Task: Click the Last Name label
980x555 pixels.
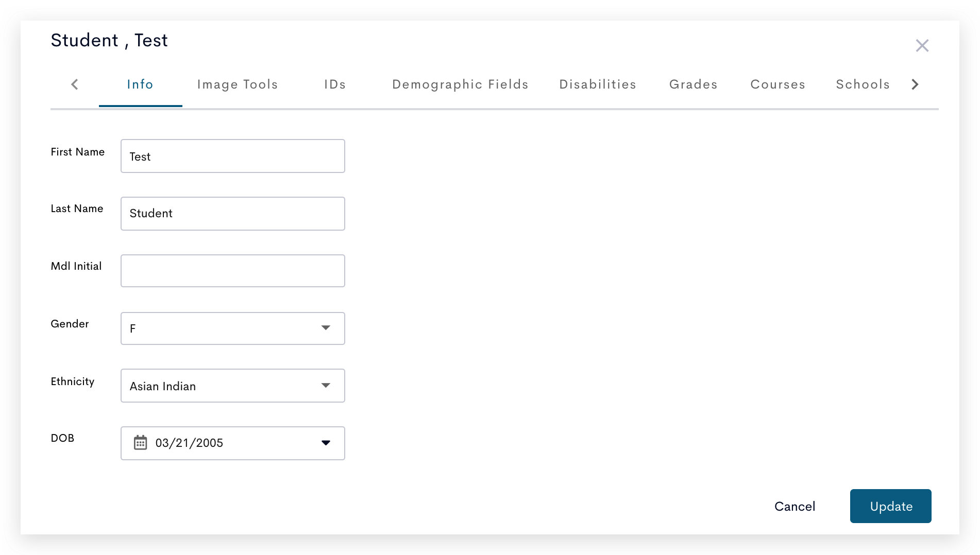Action: click(x=77, y=209)
